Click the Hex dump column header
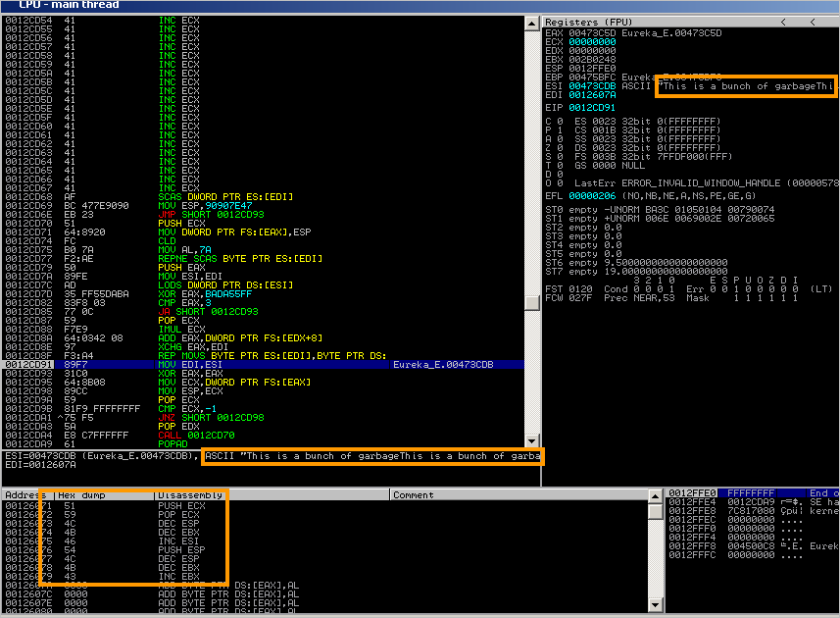840x618 pixels. pos(98,495)
